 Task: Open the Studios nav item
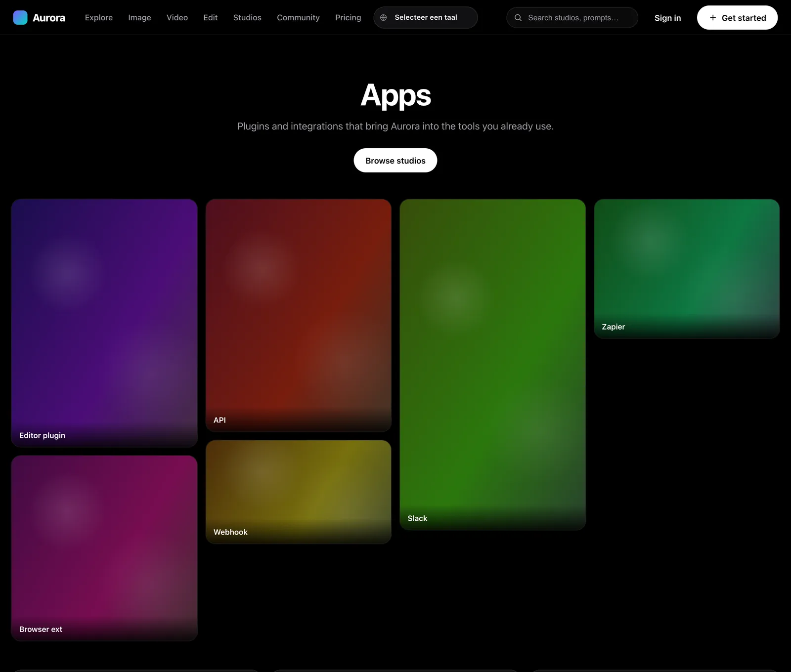247,18
